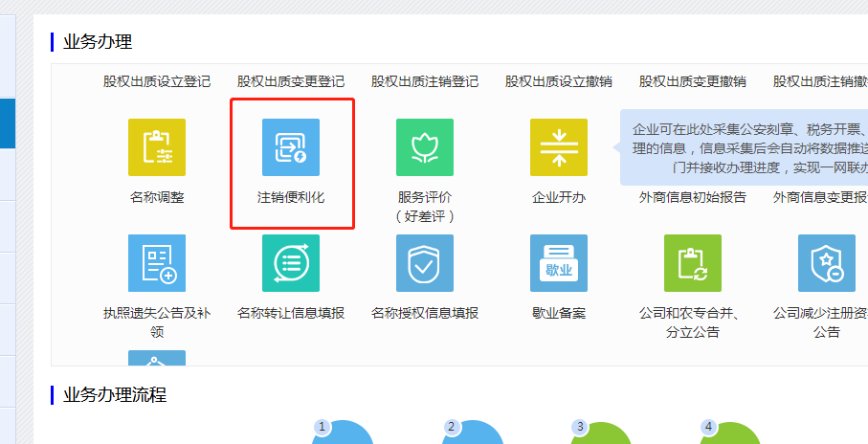Image resolution: width=868 pixels, height=444 pixels.
Task: Click 外商信息初始报告 label
Action: coord(693,197)
